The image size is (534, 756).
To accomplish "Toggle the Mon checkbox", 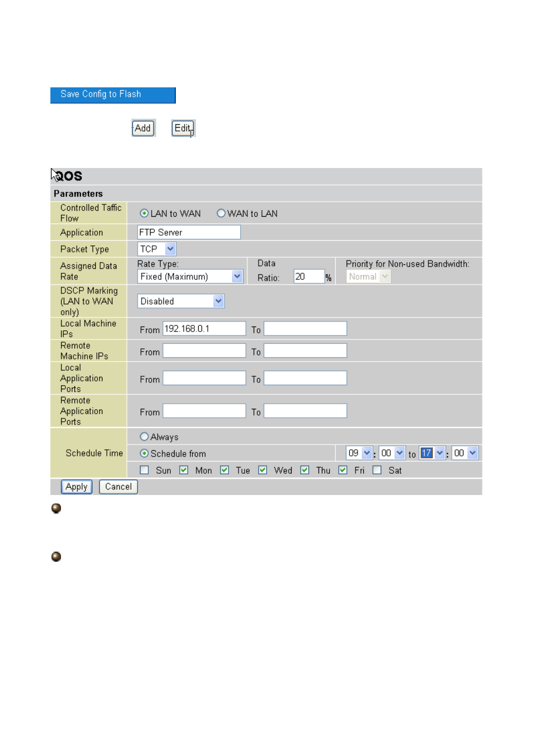I will tap(184, 470).
